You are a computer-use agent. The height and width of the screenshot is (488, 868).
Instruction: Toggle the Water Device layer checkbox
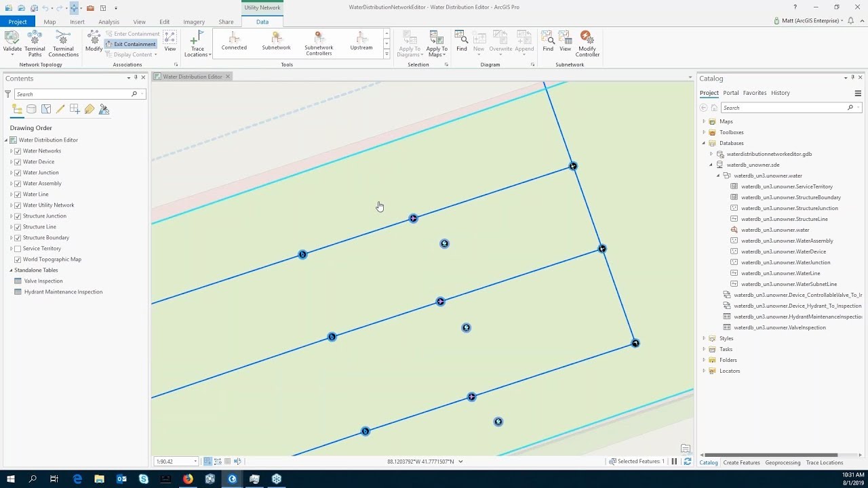(18, 162)
